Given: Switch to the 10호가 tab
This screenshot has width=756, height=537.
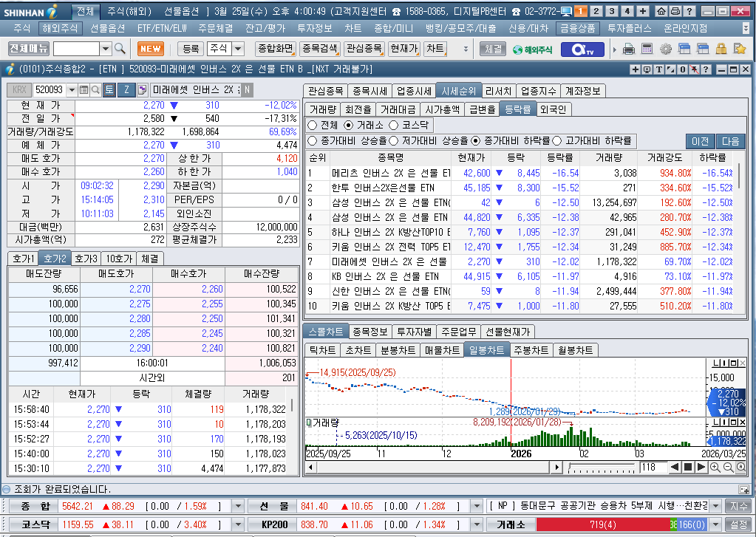Looking at the screenshot, I should tap(119, 259).
